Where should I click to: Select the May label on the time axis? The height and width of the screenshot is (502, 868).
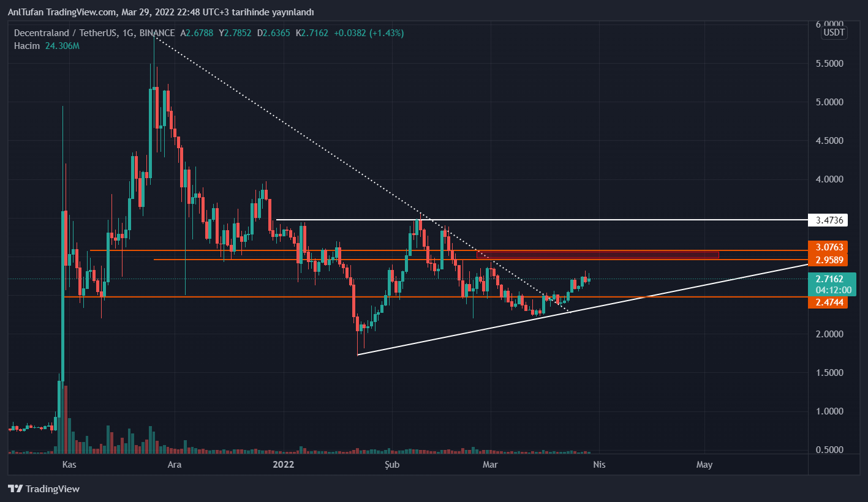coord(704,465)
